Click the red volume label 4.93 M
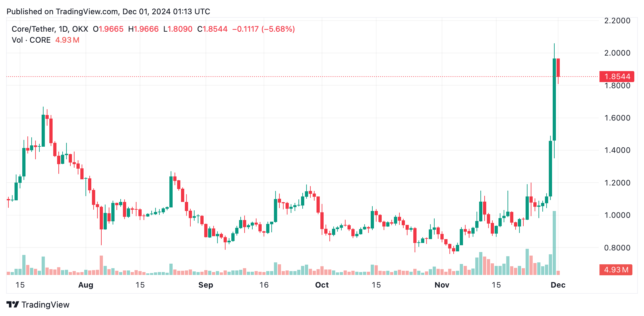This screenshot has height=316, width=644. [616, 270]
